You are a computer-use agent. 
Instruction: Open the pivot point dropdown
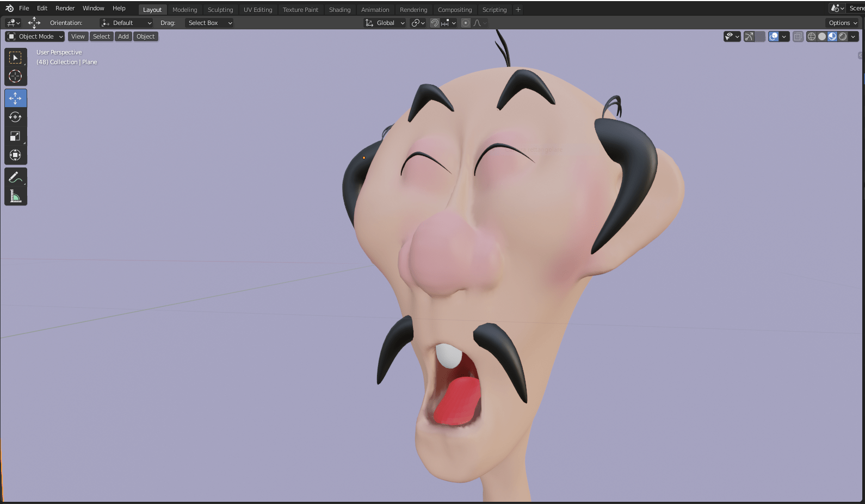pos(418,23)
